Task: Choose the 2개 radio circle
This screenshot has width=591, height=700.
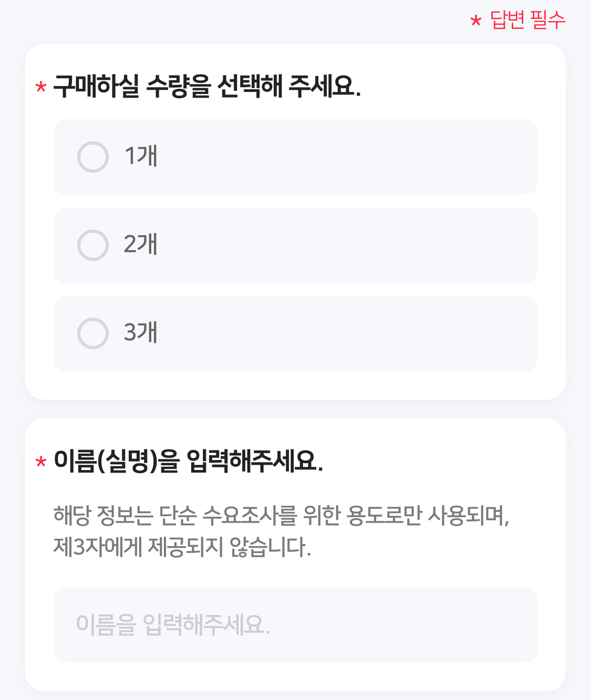Action: click(x=93, y=245)
